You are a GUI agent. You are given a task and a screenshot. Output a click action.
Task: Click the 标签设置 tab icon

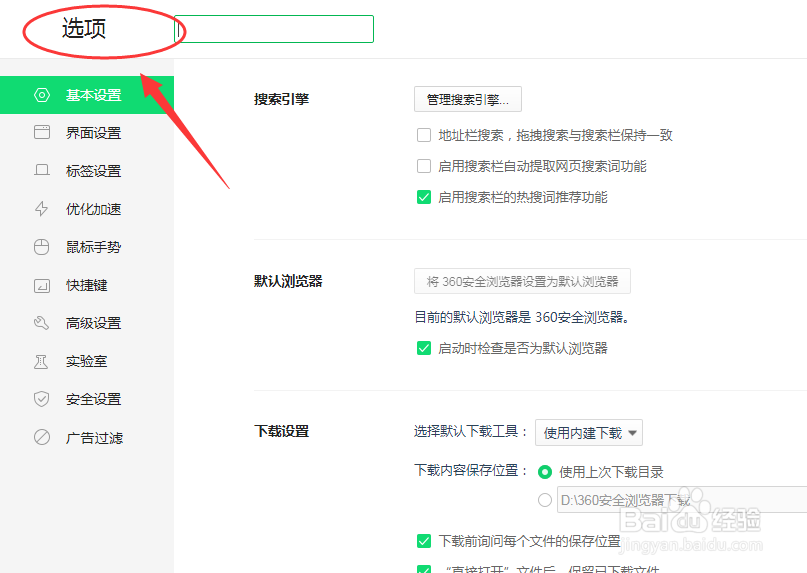(x=42, y=170)
